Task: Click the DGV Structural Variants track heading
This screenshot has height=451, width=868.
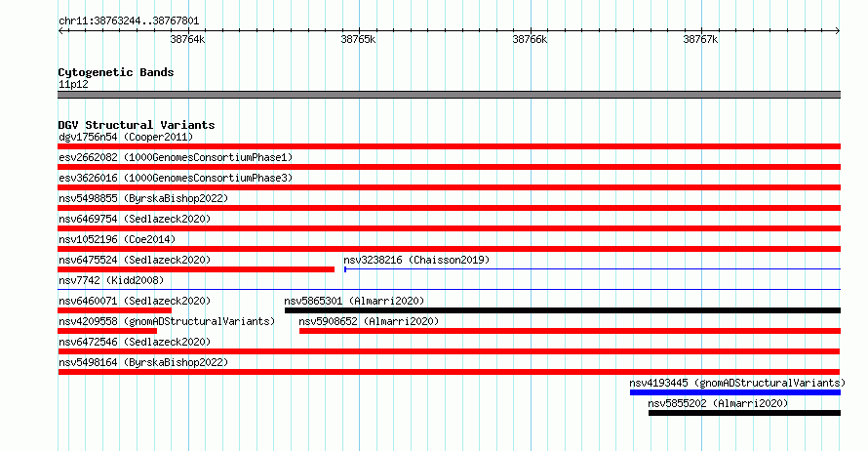Action: pyautogui.click(x=137, y=125)
